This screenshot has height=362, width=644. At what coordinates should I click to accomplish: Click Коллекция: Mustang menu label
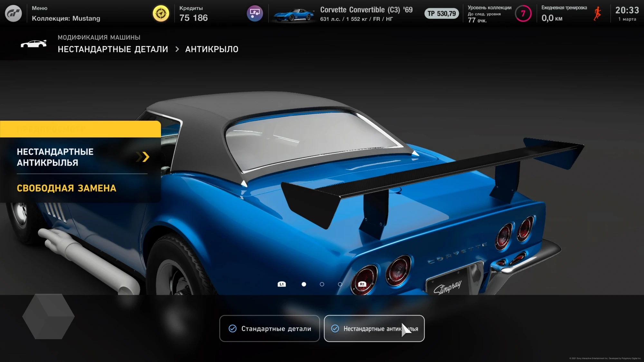point(66,18)
